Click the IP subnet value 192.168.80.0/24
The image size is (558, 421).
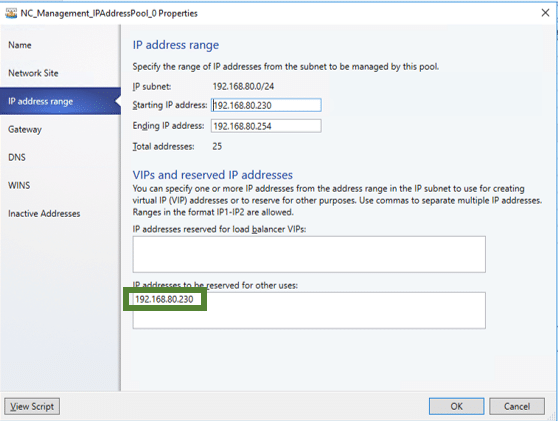(x=243, y=86)
